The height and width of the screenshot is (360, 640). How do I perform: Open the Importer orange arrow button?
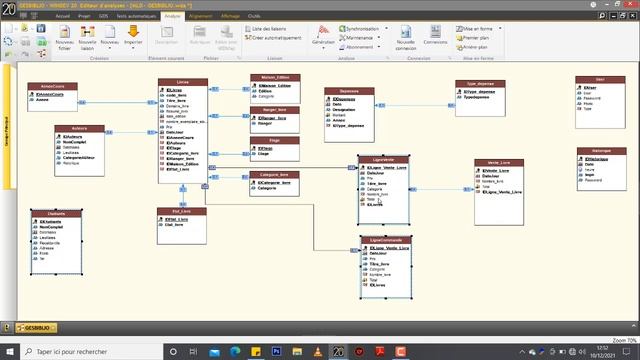[133, 31]
